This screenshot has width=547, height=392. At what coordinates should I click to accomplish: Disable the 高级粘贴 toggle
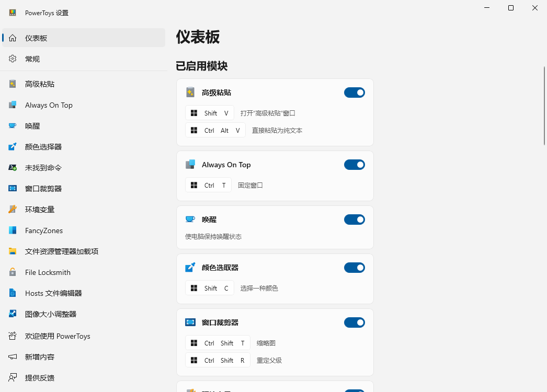point(355,92)
